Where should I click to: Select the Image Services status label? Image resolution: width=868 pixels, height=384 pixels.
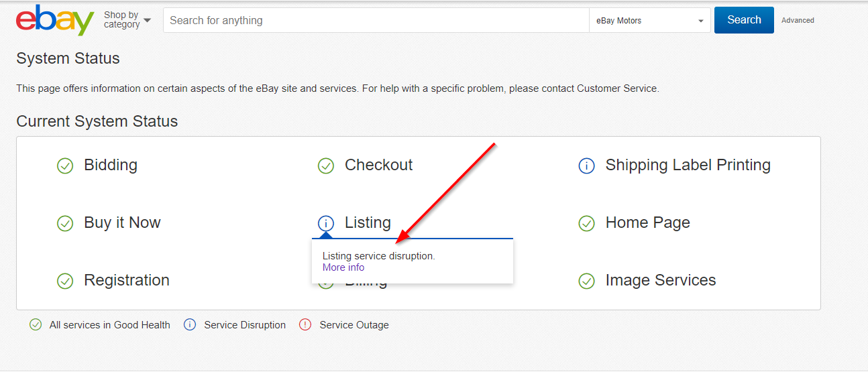661,280
